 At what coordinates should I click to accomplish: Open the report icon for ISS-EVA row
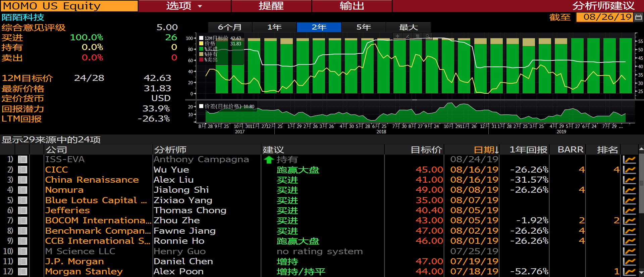coord(23,159)
